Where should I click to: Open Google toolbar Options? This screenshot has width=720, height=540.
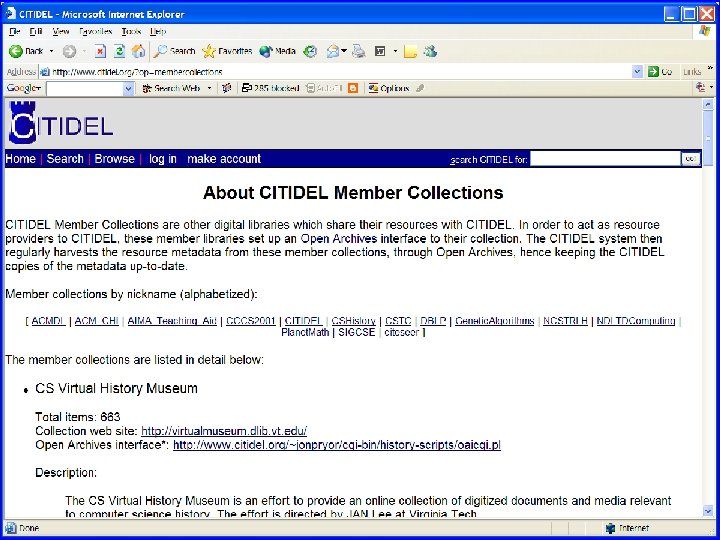[x=389, y=88]
